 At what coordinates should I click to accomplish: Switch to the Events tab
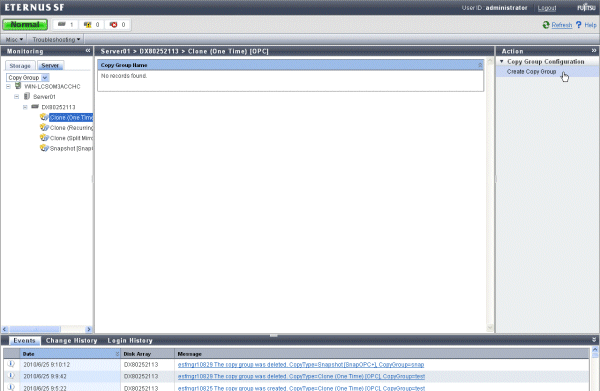pos(24,340)
